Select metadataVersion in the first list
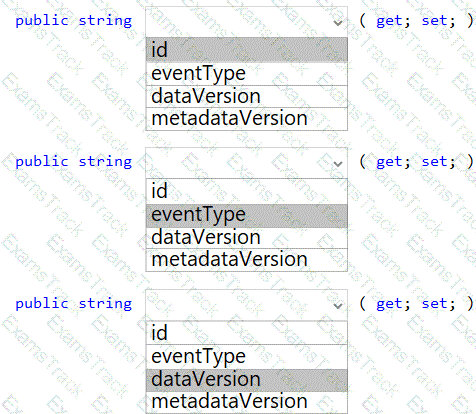This screenshot has height=414, width=476. [x=247, y=119]
